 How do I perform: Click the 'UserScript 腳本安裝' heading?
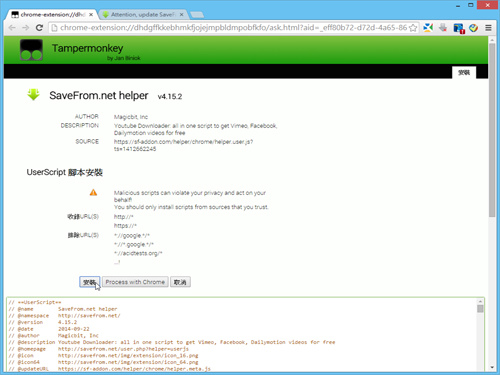(x=65, y=172)
